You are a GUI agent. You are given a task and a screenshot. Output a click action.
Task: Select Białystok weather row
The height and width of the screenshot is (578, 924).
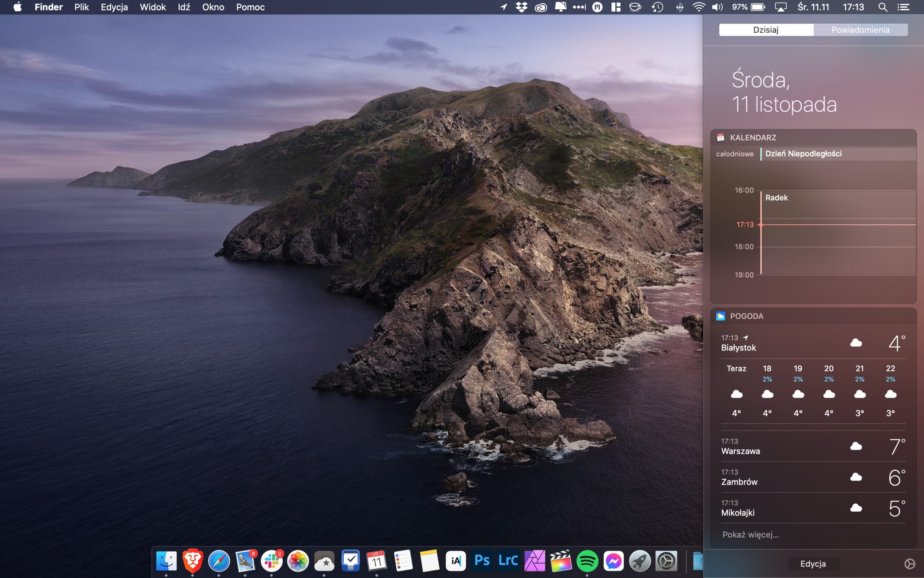pyautogui.click(x=813, y=343)
